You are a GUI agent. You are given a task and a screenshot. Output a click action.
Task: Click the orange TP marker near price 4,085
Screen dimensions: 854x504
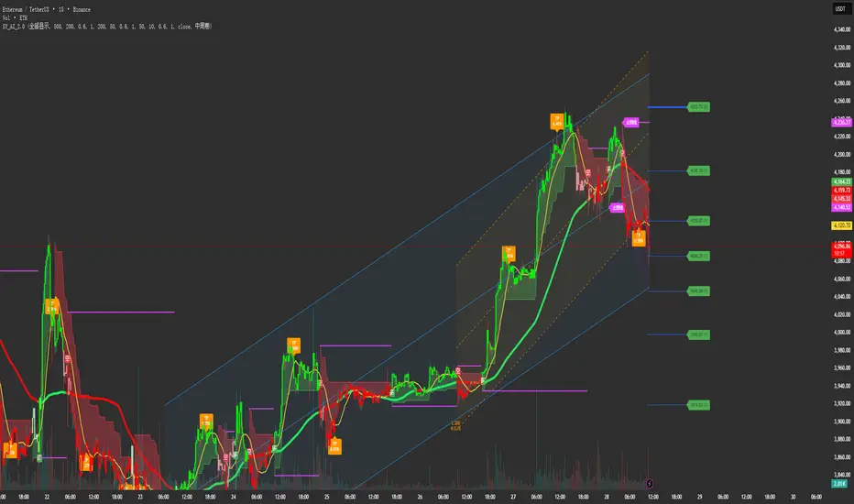coord(509,253)
